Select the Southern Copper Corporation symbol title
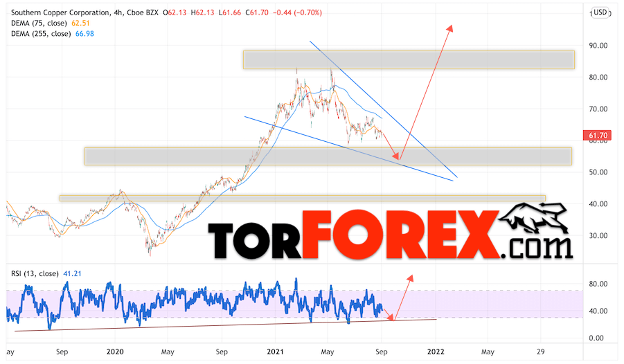The height and width of the screenshot is (364, 624). coord(60,12)
